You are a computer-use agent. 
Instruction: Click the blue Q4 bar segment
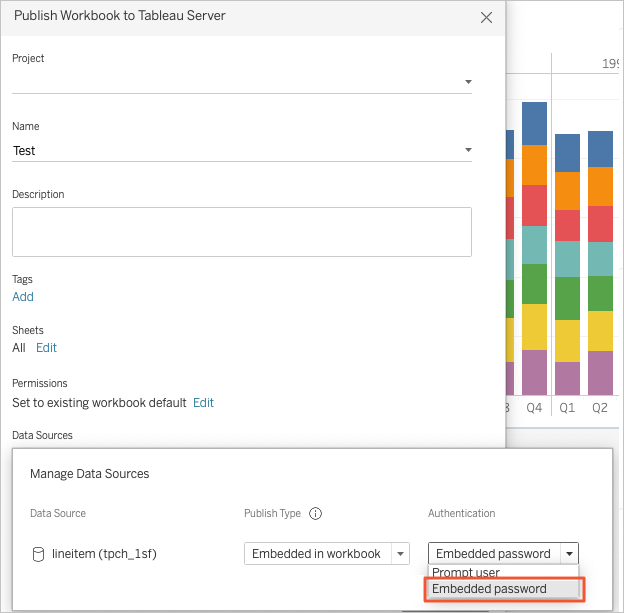click(534, 123)
